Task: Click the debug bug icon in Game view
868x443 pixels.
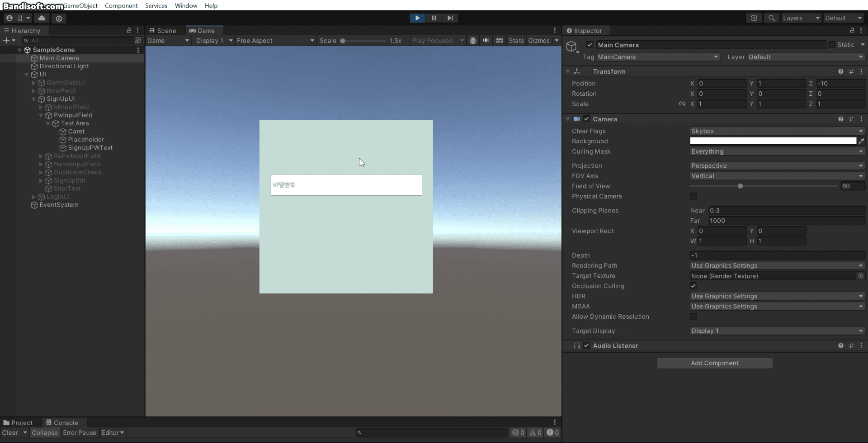Action: click(x=472, y=40)
